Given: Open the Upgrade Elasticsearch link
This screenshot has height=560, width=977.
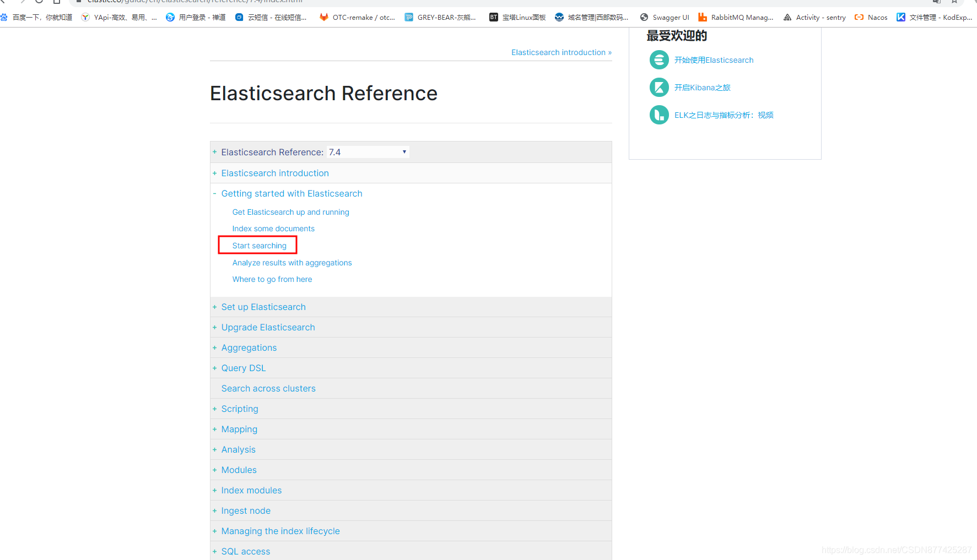Looking at the screenshot, I should pos(268,327).
